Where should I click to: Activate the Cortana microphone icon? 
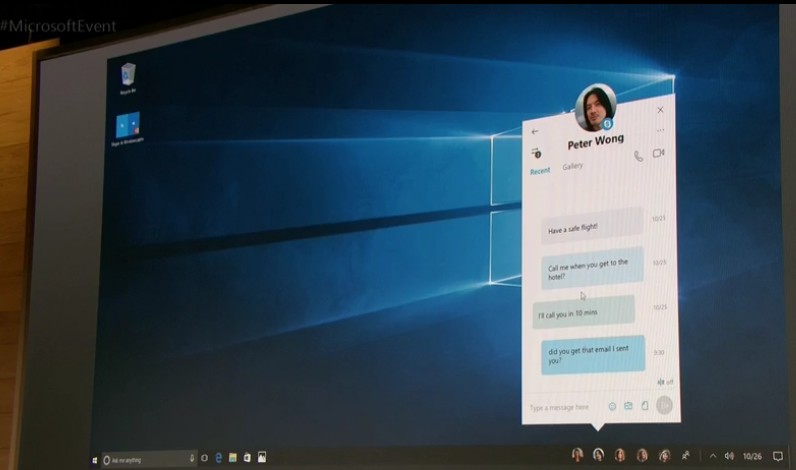pos(192,458)
